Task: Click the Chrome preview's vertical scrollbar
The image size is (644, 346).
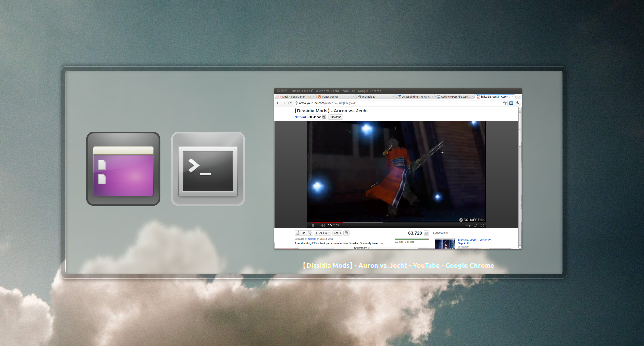Action: [520, 178]
